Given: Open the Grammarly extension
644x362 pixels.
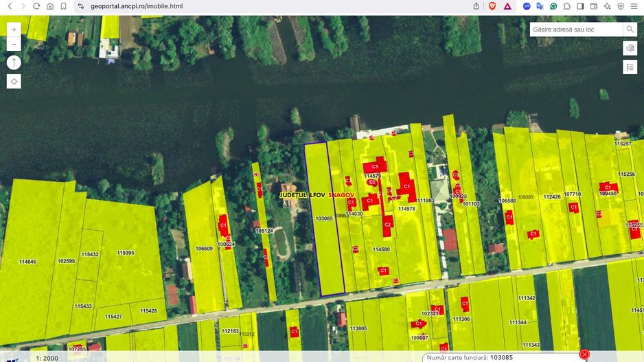Looking at the screenshot, I should (x=553, y=6).
